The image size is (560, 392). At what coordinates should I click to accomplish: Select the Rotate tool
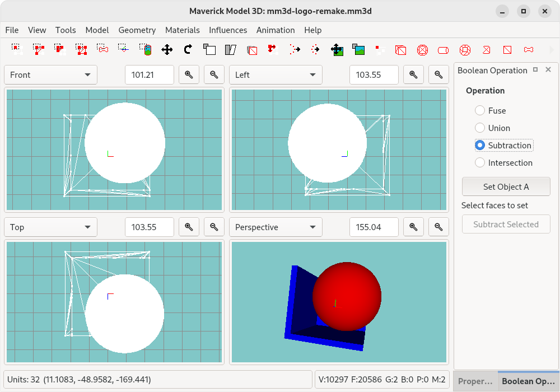coord(188,50)
